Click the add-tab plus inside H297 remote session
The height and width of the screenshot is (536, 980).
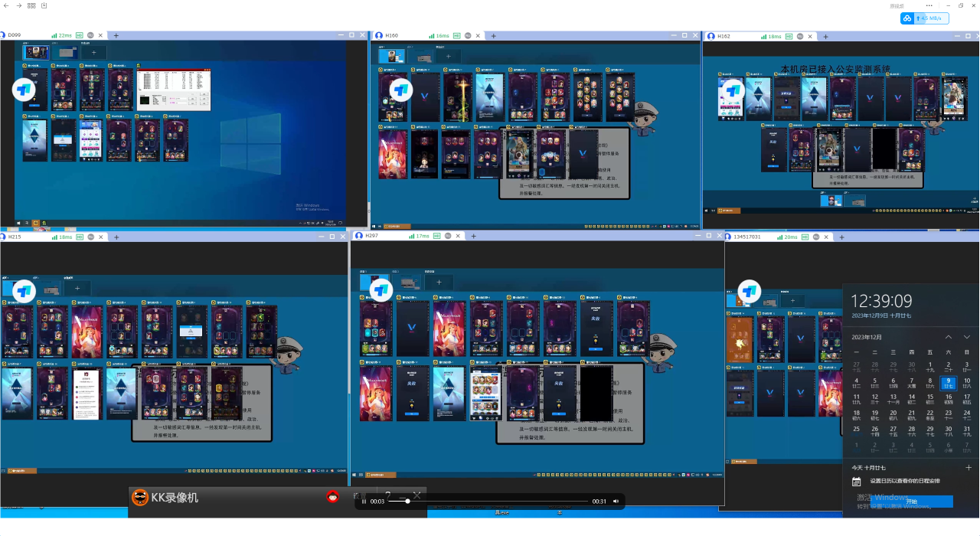(439, 283)
